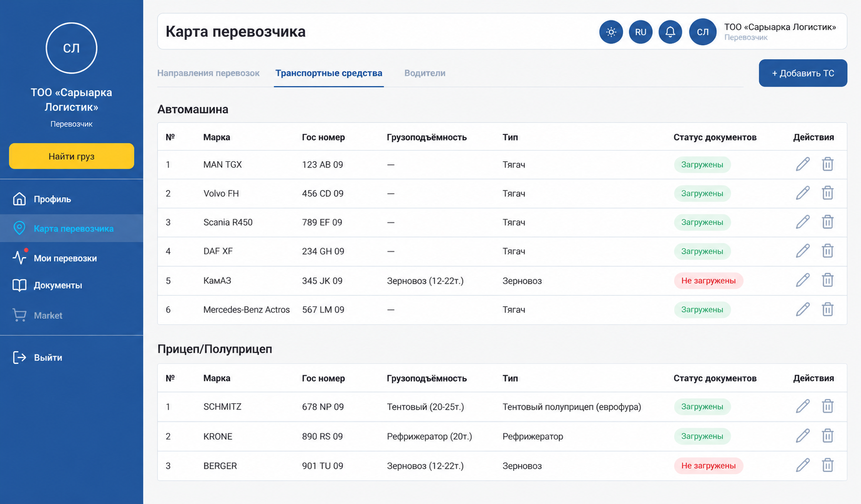Screen dimensions: 861x504
Task: Open Профиль in the sidebar
Action: (x=71, y=199)
